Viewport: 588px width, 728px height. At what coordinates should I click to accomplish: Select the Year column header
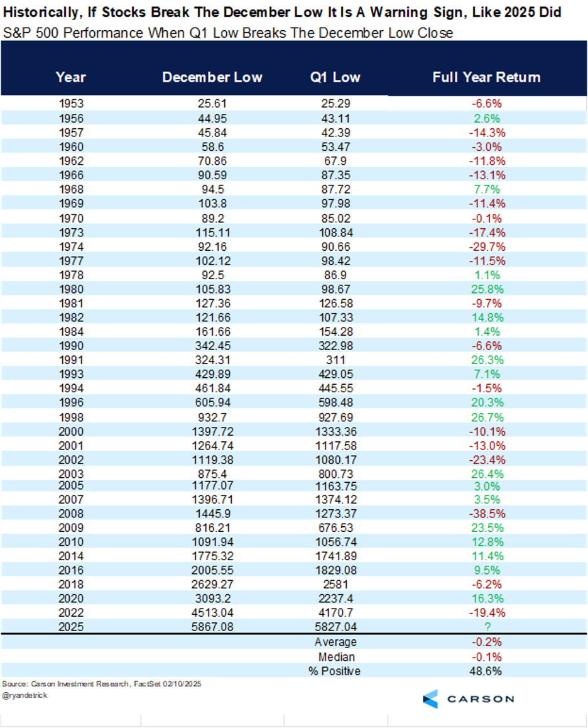click(70, 77)
